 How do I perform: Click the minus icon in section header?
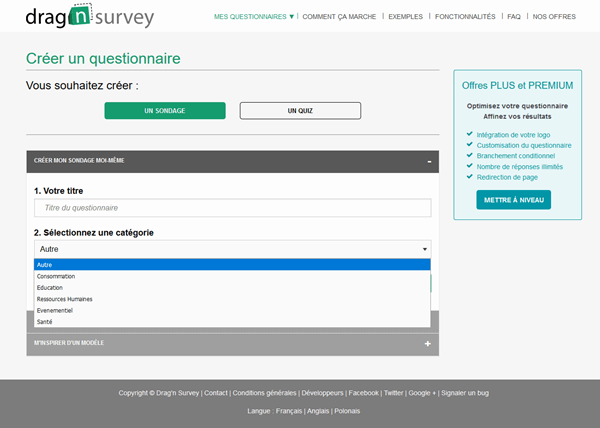click(x=429, y=162)
